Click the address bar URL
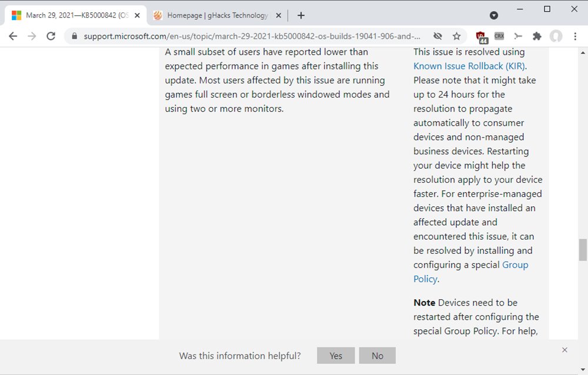588x375 pixels. click(252, 36)
